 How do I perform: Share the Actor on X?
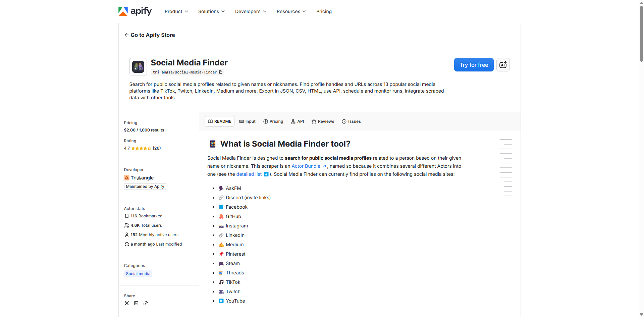coord(127,303)
